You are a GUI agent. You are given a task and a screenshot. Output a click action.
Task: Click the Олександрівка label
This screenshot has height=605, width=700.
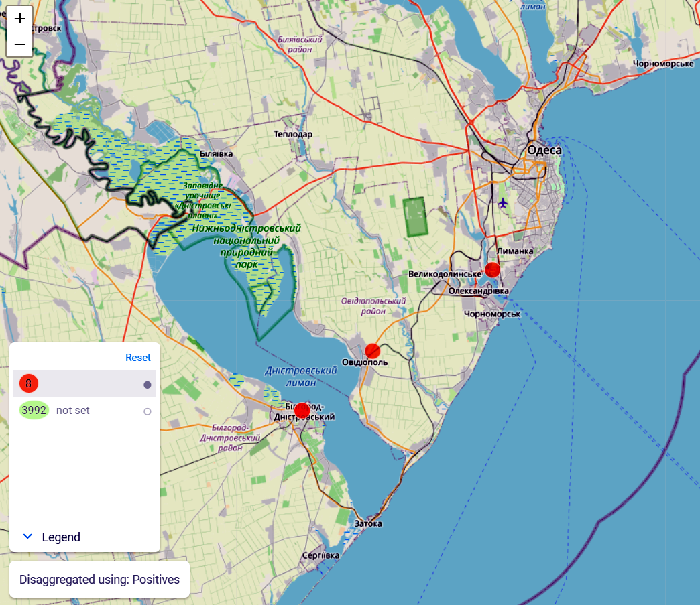tap(478, 291)
